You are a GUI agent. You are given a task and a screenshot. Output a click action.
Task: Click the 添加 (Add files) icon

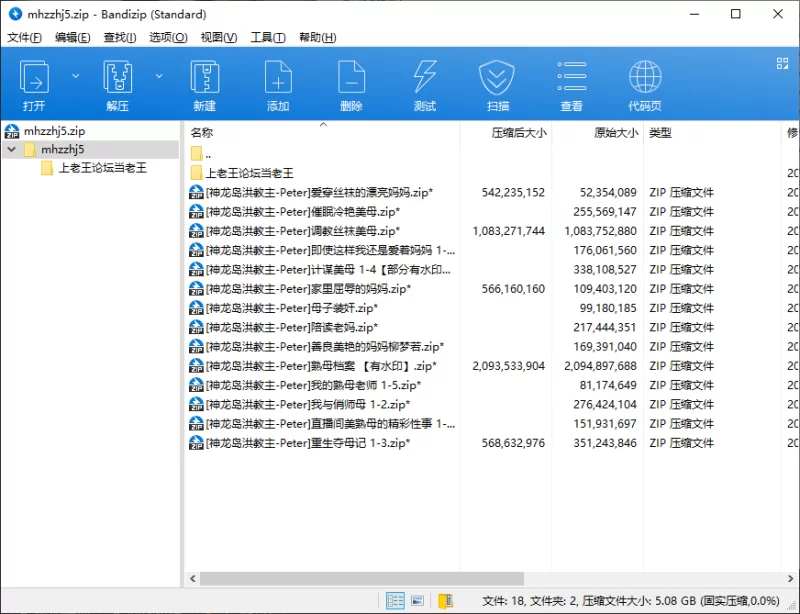click(278, 78)
